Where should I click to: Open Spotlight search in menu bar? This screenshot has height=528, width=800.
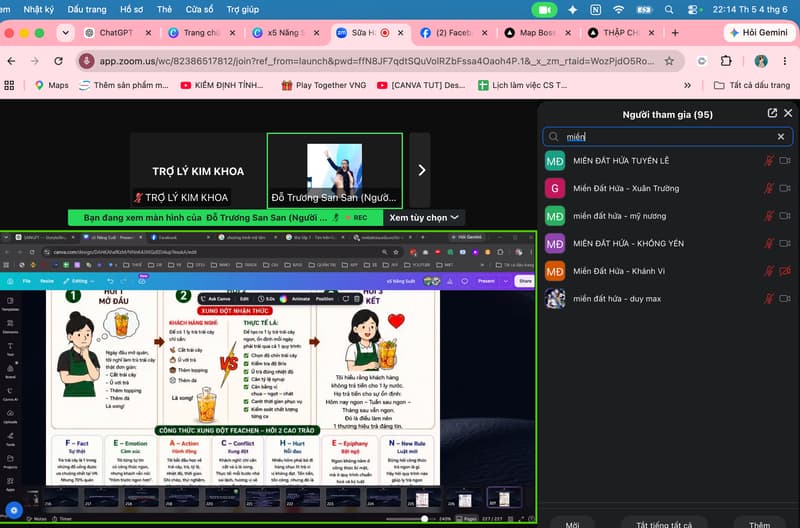(x=669, y=9)
